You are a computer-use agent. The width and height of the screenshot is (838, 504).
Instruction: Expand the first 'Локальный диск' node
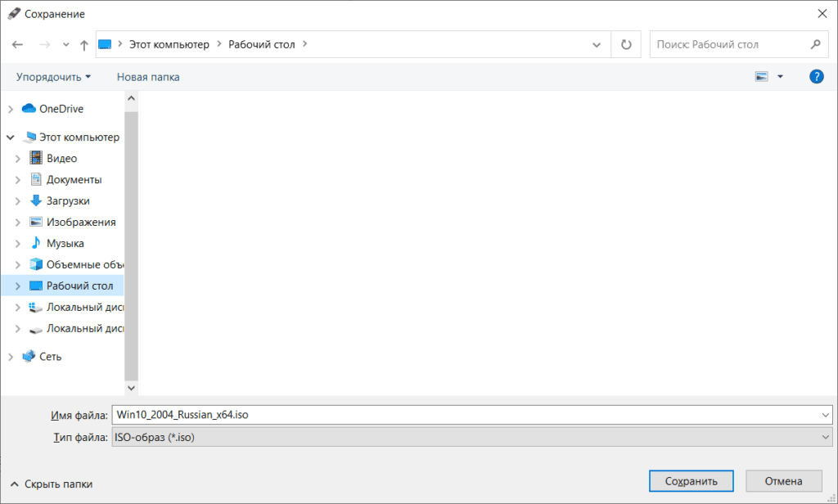[x=18, y=308]
